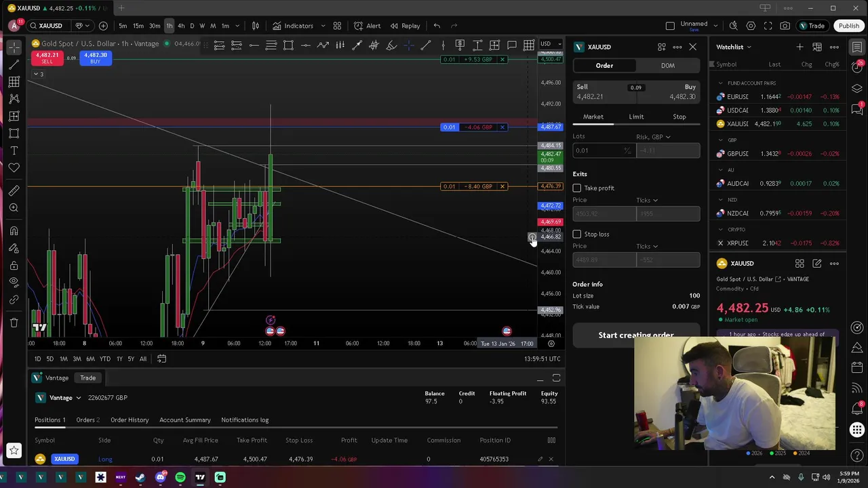The image size is (868, 488).
Task: Click Start creating order button
Action: pos(636,335)
